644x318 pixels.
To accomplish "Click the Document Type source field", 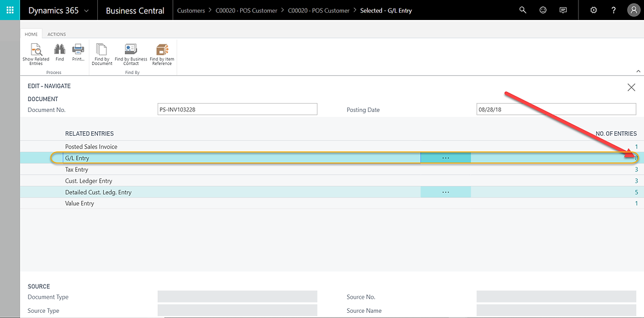I will pos(238,297).
